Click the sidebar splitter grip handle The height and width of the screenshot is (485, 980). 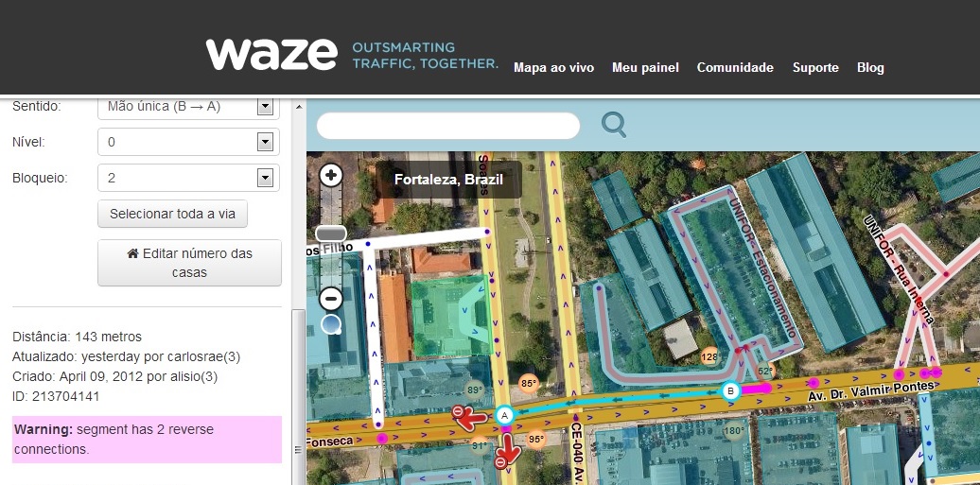[298, 448]
